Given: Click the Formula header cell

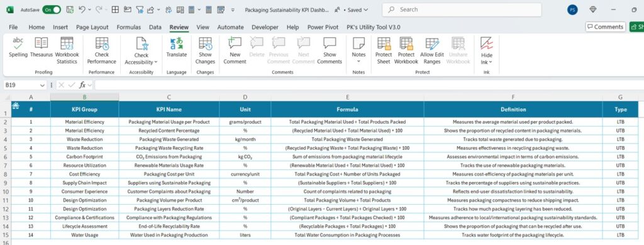Looking at the screenshot, I should point(347,110).
